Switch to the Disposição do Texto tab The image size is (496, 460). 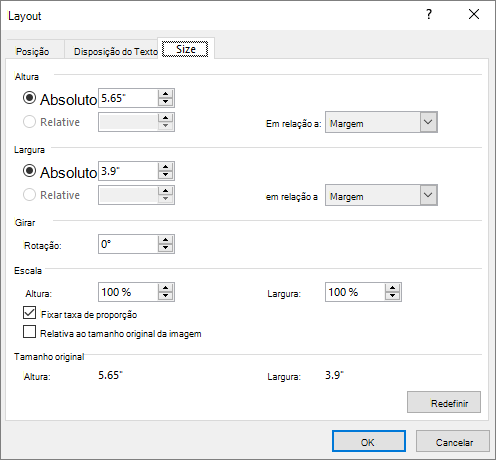tap(115, 52)
